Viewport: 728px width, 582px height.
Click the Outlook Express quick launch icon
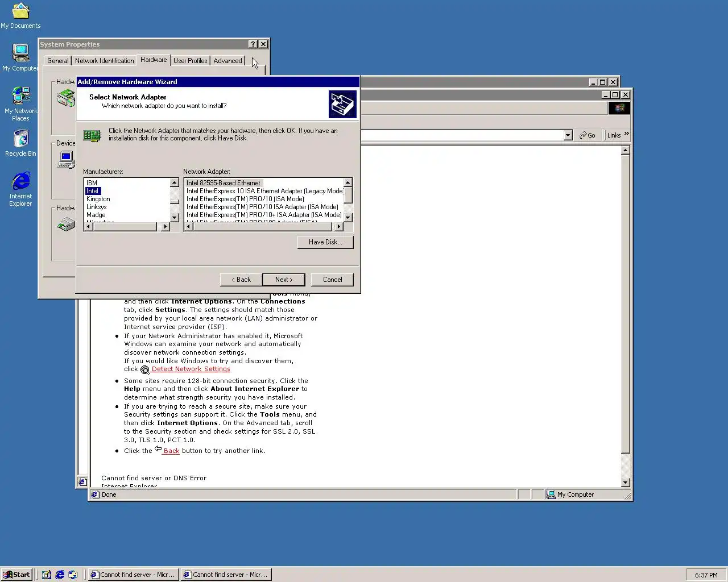[73, 575]
